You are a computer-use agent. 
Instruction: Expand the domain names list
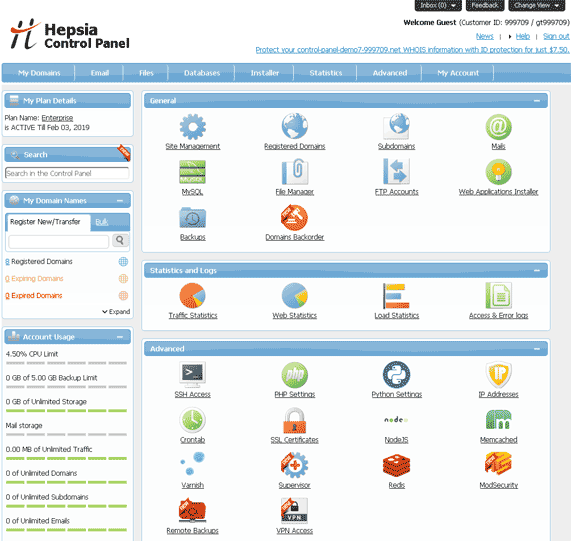coord(116,312)
